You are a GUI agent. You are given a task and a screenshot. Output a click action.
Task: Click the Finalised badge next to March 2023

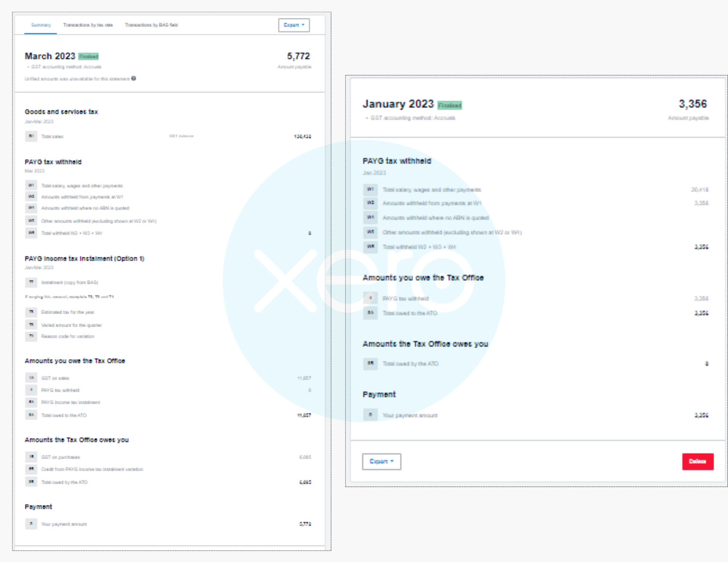(88, 56)
